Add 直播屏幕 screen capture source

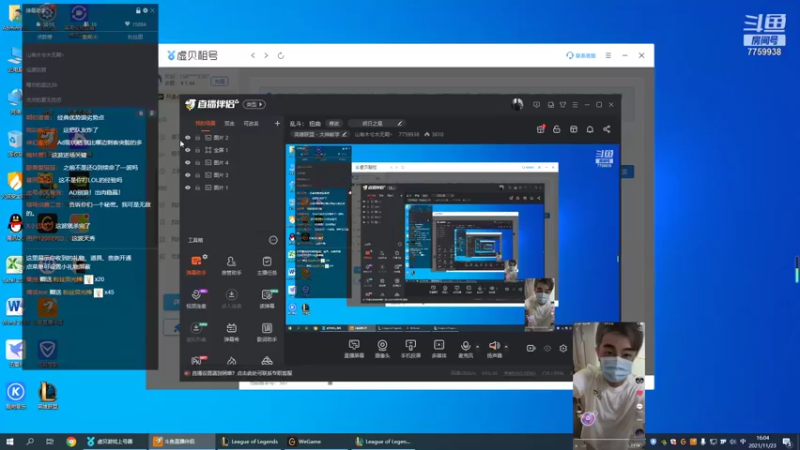point(354,348)
